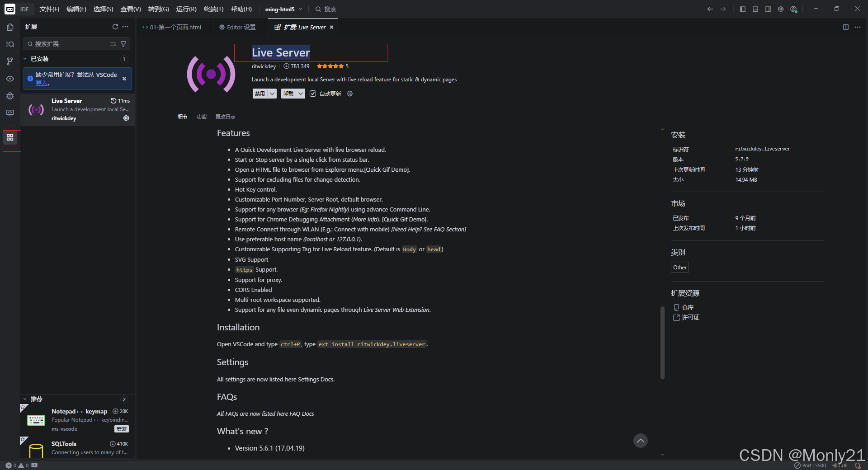This screenshot has height=470, width=868.
Task: Go forward with the right arrow
Action: (x=723, y=9)
